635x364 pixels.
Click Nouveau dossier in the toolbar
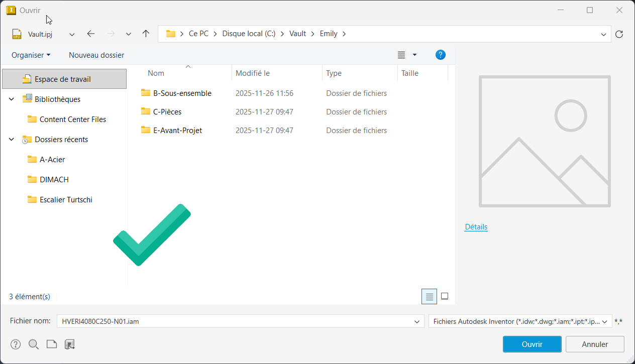pyautogui.click(x=96, y=55)
